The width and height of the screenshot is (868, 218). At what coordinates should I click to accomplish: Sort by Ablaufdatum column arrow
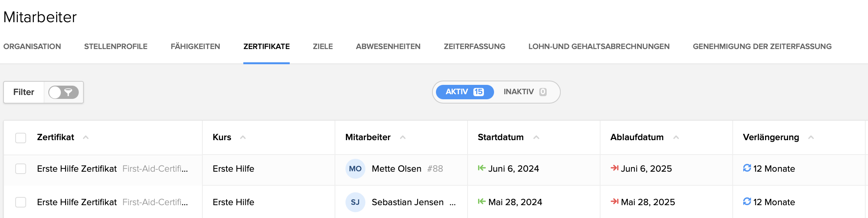(676, 137)
